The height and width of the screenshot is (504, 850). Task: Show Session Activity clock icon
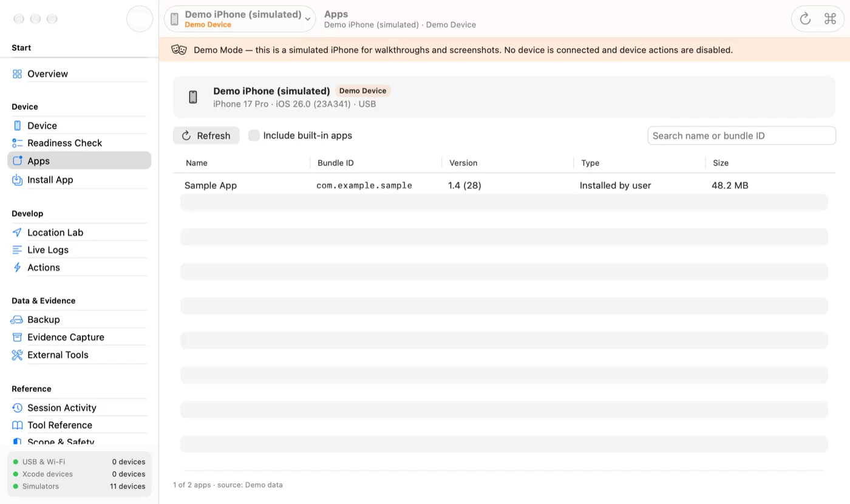tap(17, 408)
